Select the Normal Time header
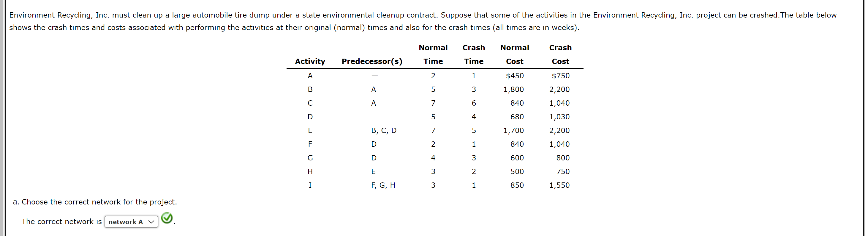The width and height of the screenshot is (868, 236). pyautogui.click(x=433, y=55)
